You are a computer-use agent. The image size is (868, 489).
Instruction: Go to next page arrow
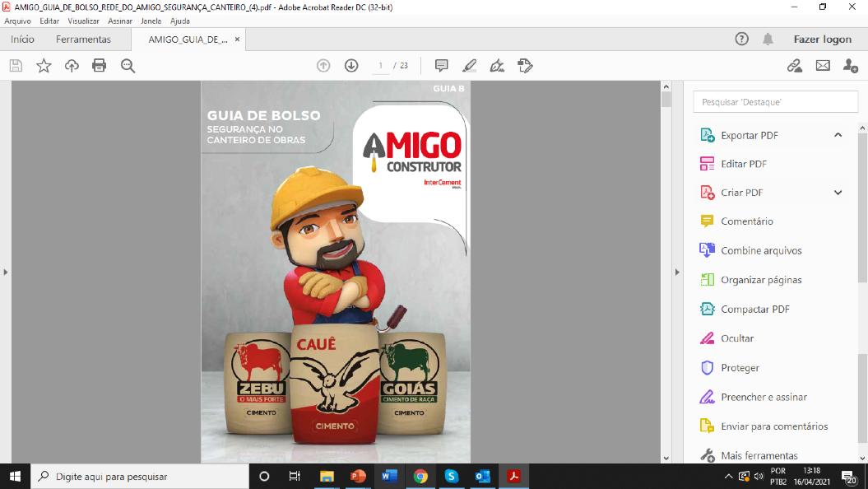click(351, 65)
